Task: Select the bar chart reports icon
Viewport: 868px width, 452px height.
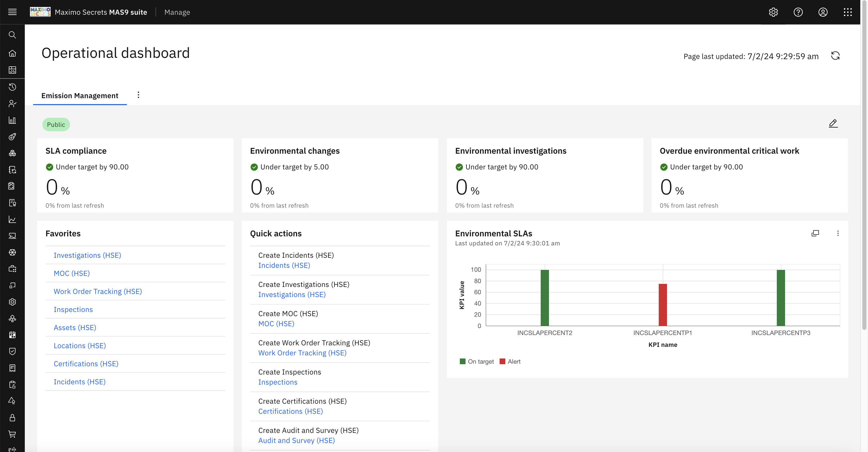Action: pyautogui.click(x=12, y=120)
